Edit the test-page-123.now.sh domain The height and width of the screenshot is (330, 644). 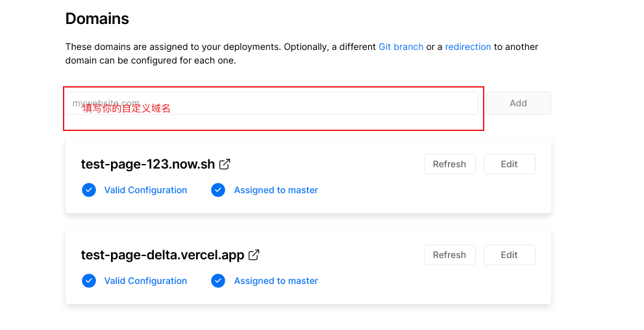point(509,164)
